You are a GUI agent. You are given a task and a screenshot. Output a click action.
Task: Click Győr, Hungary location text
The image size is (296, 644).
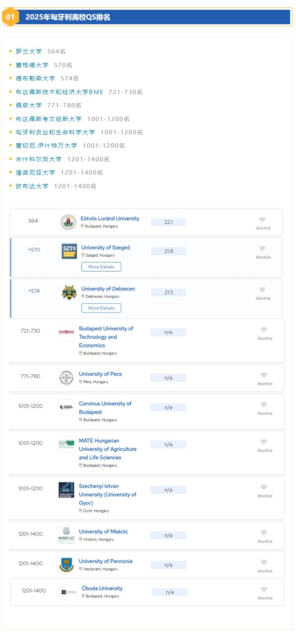pyautogui.click(x=96, y=511)
